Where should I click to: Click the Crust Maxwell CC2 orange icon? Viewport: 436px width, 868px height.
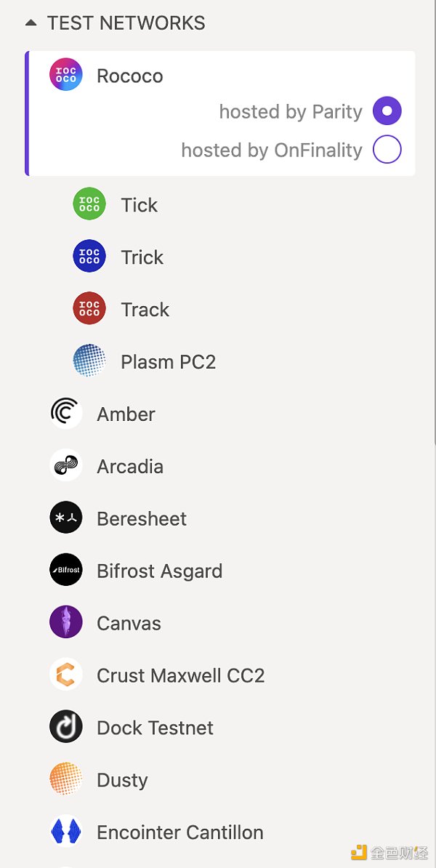pyautogui.click(x=65, y=675)
